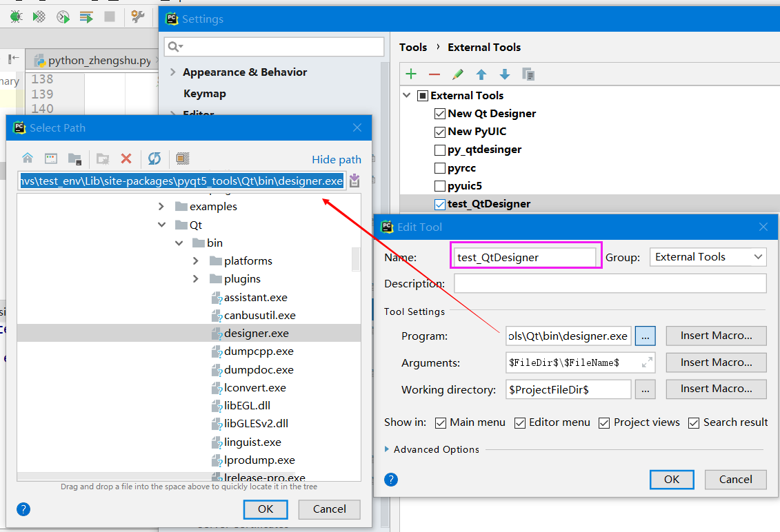This screenshot has height=532, width=780.
Task: Click the Profile run toolbar icon
Action: (63, 17)
